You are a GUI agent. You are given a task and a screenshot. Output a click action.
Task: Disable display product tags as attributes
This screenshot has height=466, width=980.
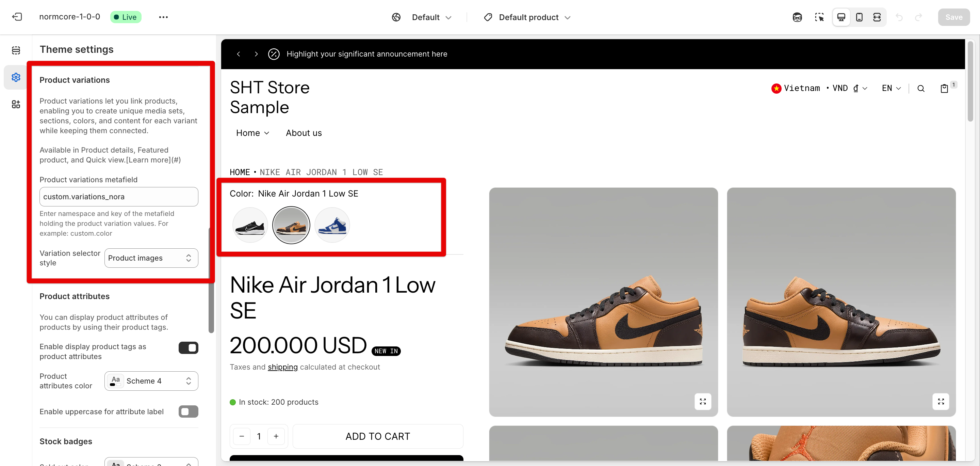(x=188, y=347)
